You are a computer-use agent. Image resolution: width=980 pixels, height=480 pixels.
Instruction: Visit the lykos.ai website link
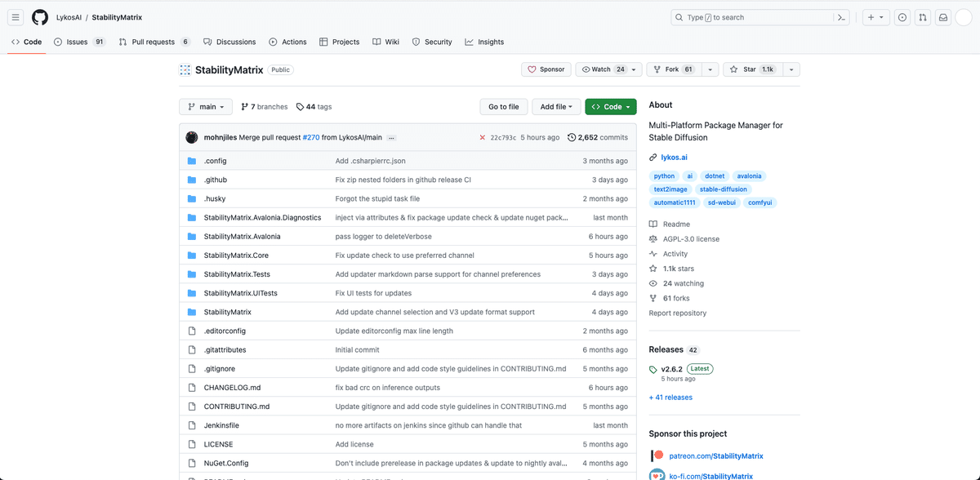click(674, 158)
